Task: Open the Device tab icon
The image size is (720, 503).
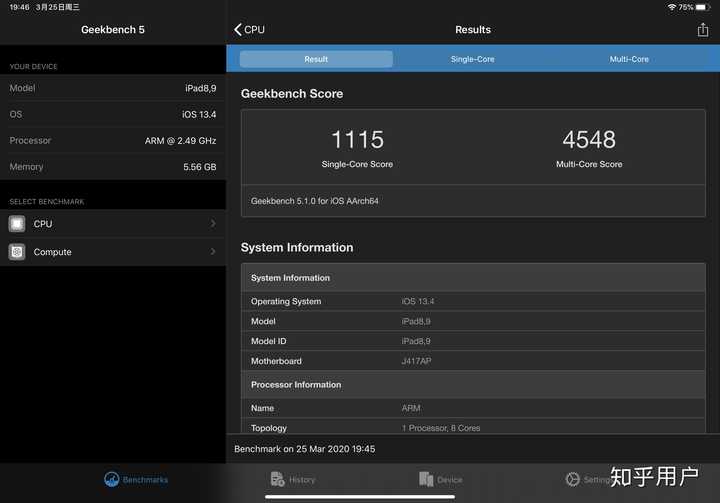Action: pyautogui.click(x=426, y=479)
